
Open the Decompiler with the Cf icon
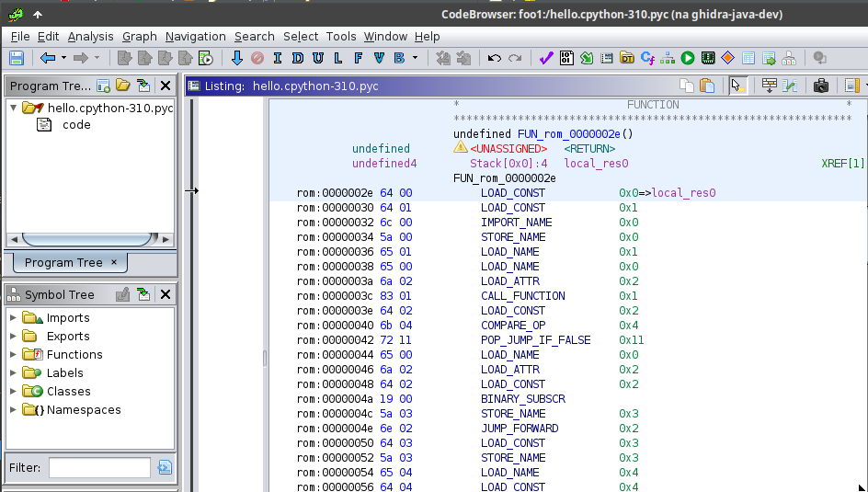tap(647, 58)
